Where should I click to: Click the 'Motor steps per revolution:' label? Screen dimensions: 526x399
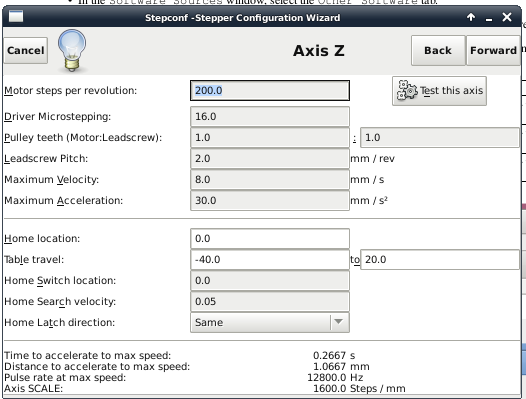(70, 91)
